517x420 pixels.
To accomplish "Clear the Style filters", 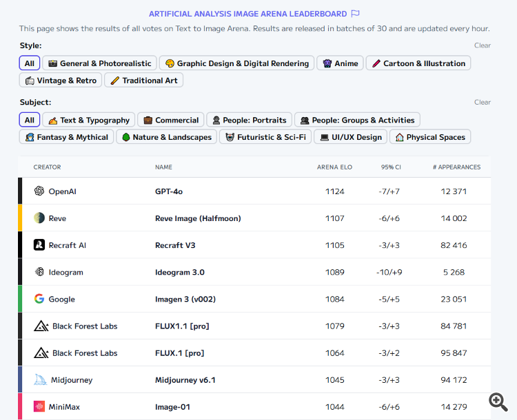I will tap(482, 45).
